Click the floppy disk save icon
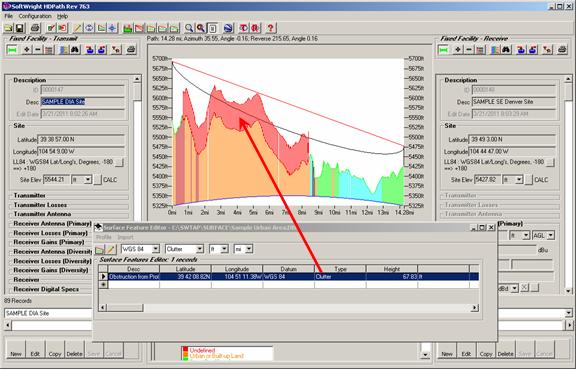The image size is (576, 369). (20, 28)
